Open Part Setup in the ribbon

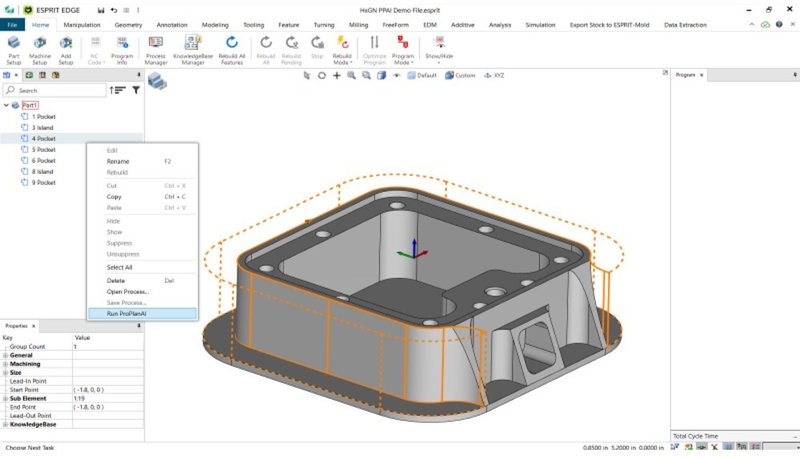point(14,50)
